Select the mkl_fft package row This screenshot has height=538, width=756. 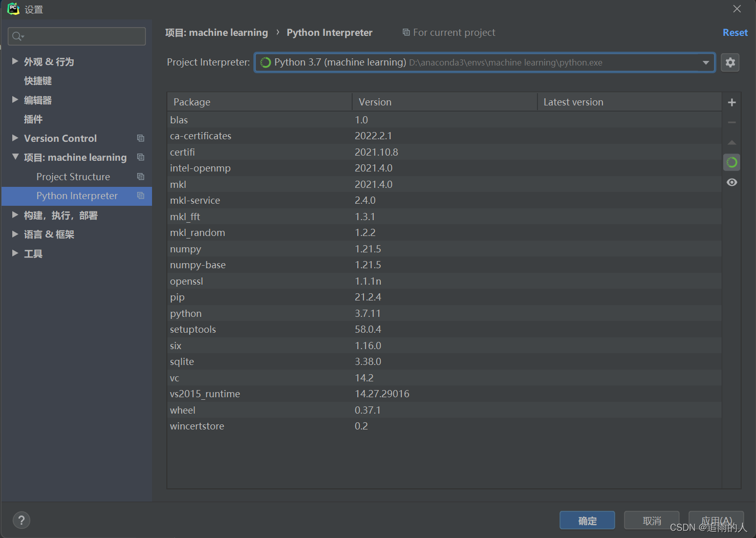pos(444,217)
